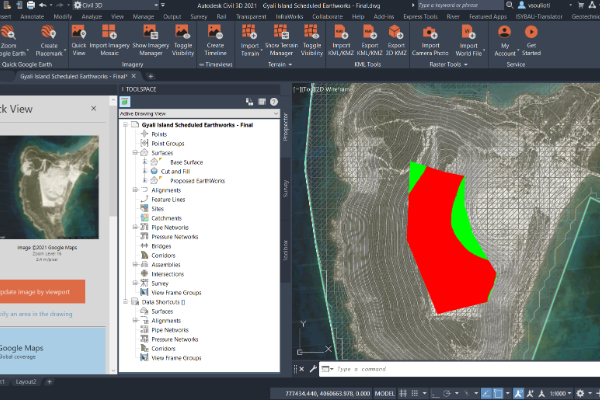This screenshot has height=400, width=600.
Task: Click the Create Placemark icon
Action: coord(45,33)
